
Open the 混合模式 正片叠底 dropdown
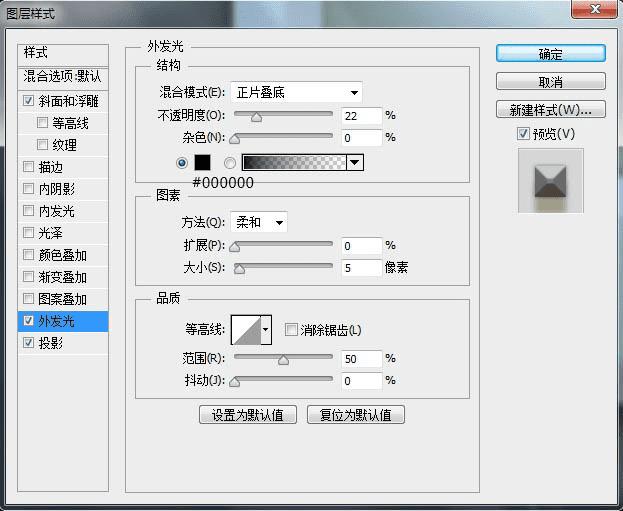pos(296,93)
